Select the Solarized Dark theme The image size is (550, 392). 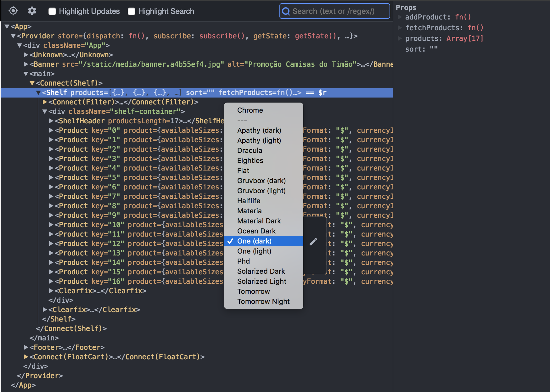[261, 271]
